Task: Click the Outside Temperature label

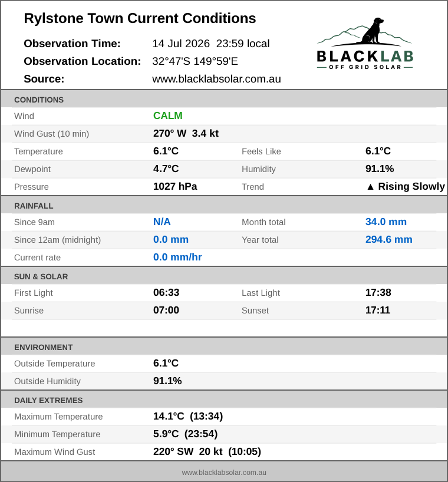Action: coord(54,364)
